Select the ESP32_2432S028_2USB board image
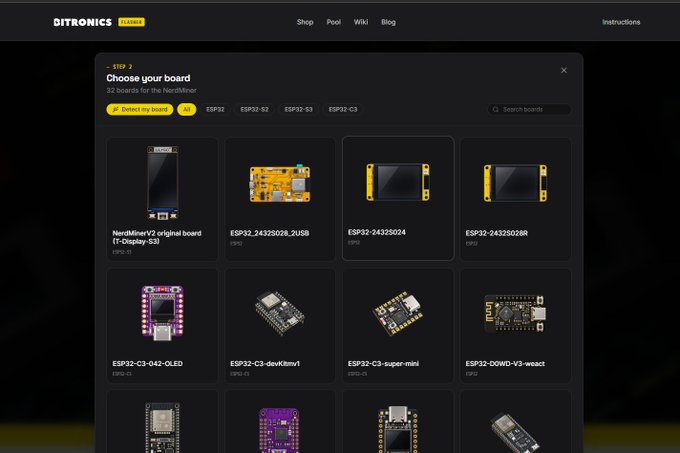Image resolution: width=680 pixels, height=453 pixels. pyautogui.click(x=280, y=183)
